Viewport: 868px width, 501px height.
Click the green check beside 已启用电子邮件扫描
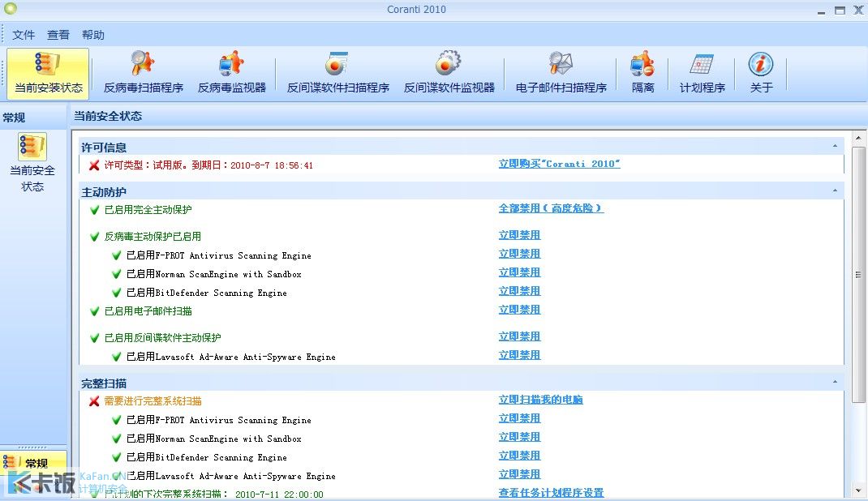click(95, 311)
